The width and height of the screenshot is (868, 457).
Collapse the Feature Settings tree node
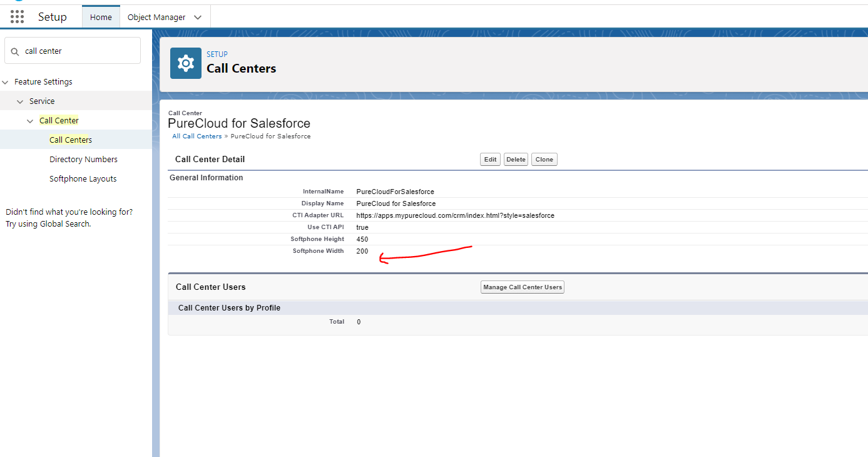coord(6,82)
